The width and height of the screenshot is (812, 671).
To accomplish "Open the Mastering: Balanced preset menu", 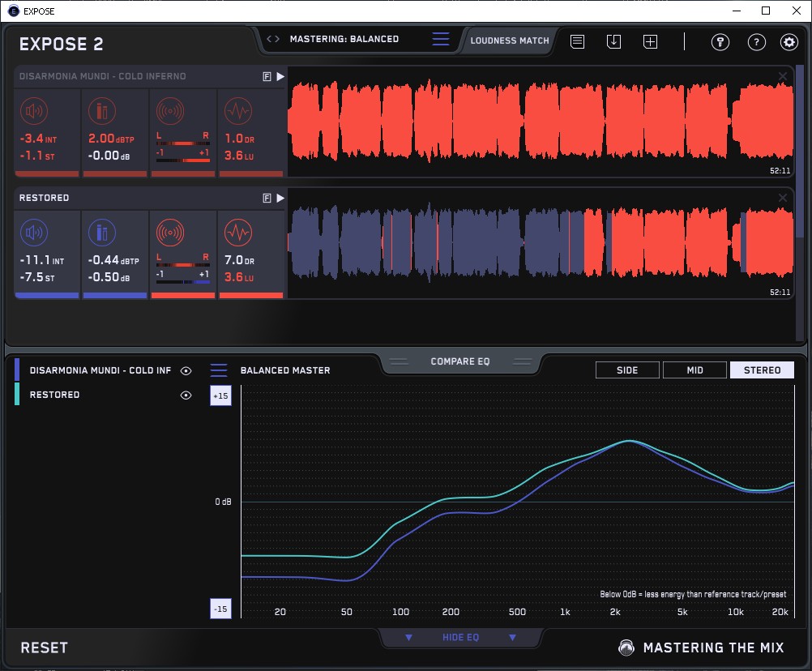I will 440,39.
